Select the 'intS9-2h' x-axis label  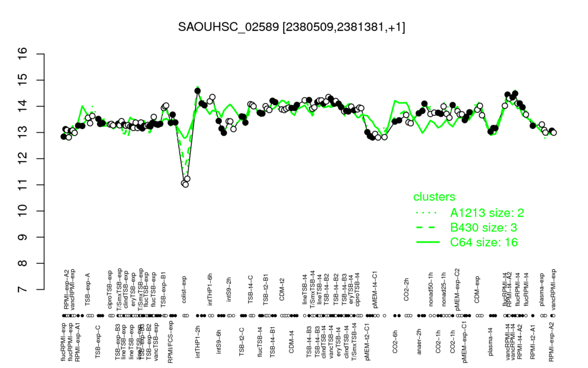point(229,290)
